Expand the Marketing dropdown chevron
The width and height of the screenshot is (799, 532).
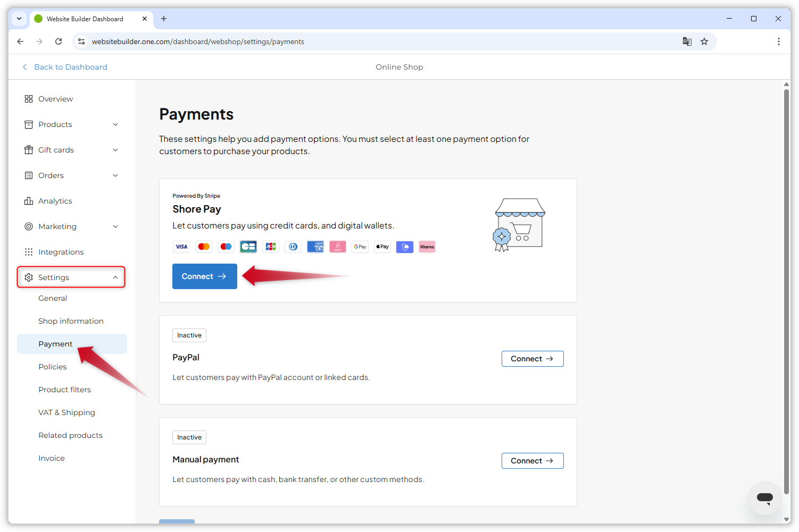[x=115, y=226]
